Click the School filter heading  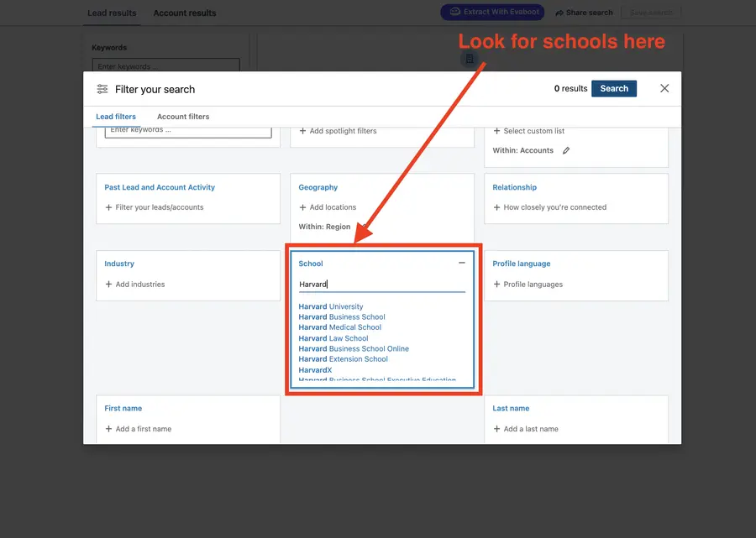[311, 264]
